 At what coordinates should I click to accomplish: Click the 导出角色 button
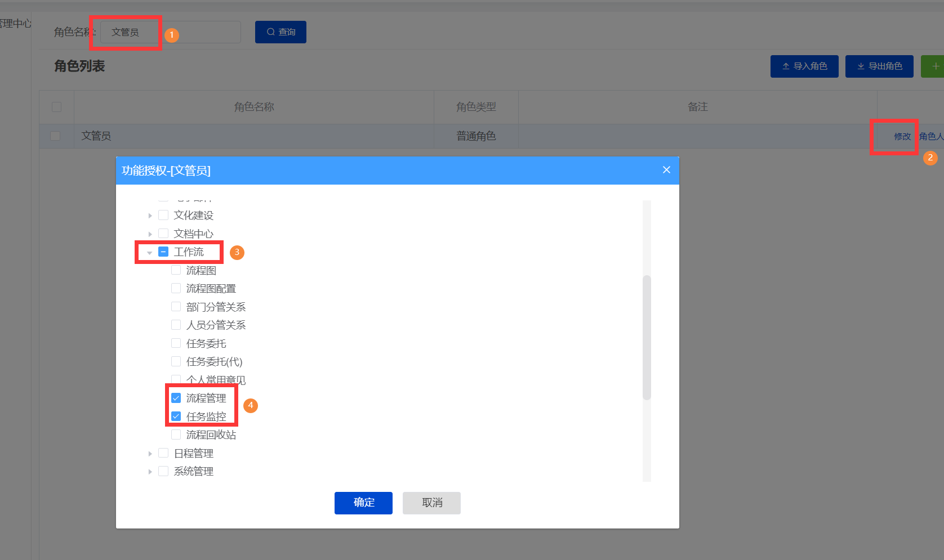click(879, 66)
